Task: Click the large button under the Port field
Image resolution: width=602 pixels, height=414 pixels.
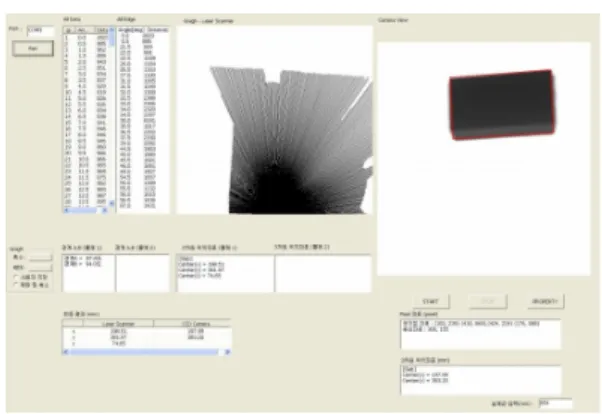Action: tap(33, 48)
